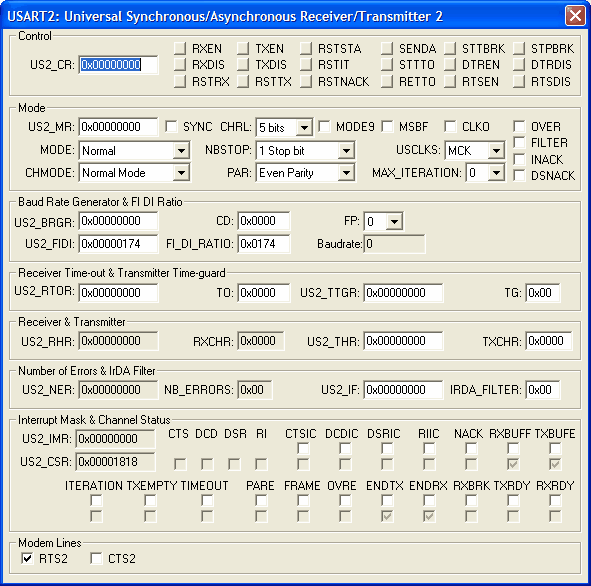This screenshot has height=586, width=591.
Task: Click the US2_THR register field
Action: pos(403,341)
